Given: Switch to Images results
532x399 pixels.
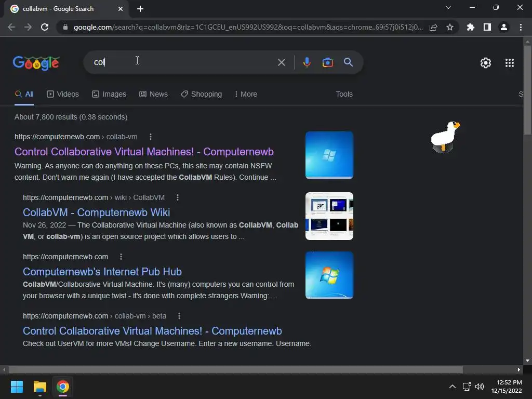Looking at the screenshot, I should pyautogui.click(x=109, y=95).
